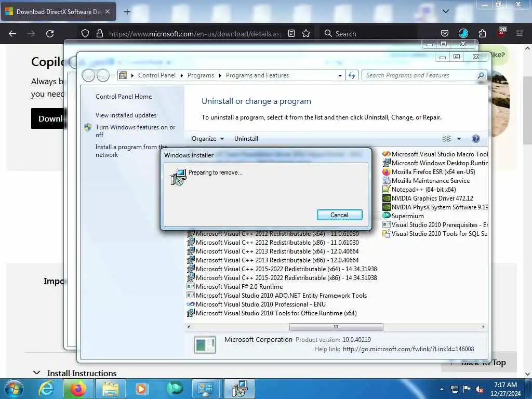
Task: Open View installed updates link
Action: tap(126, 115)
